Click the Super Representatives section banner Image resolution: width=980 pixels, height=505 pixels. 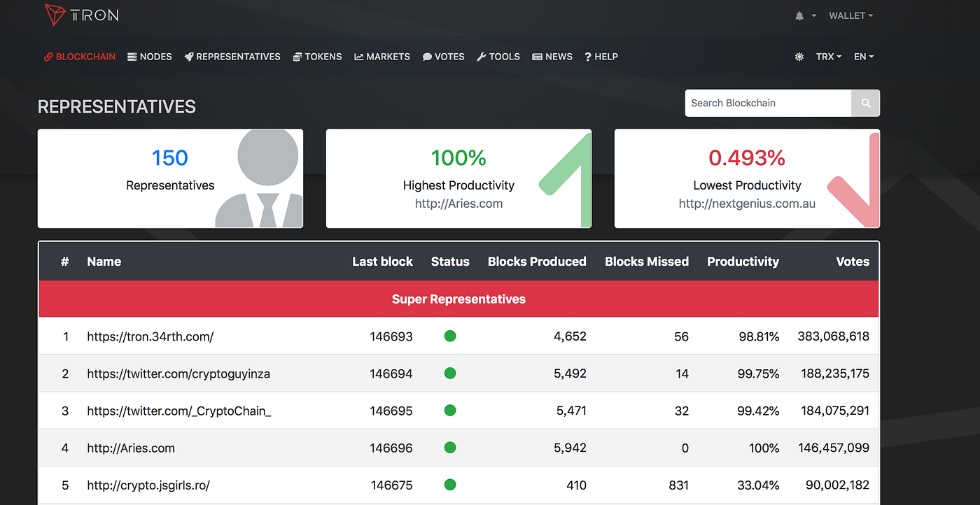458,299
